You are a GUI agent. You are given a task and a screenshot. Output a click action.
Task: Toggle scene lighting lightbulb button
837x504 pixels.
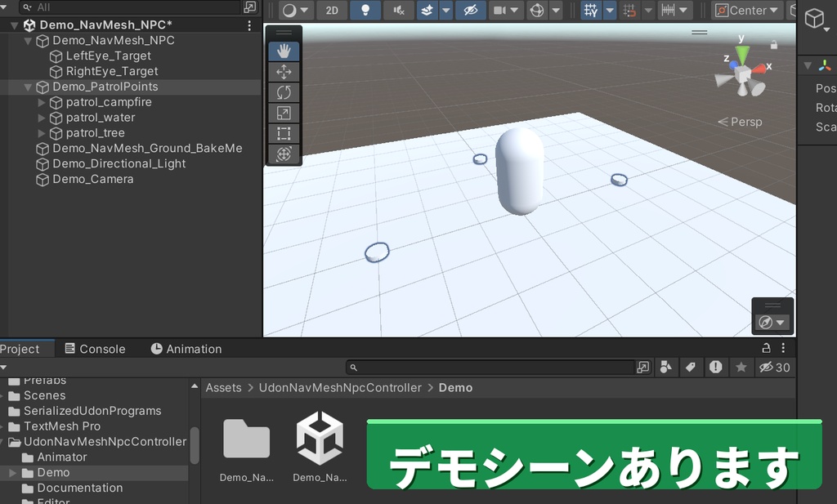[x=365, y=10]
